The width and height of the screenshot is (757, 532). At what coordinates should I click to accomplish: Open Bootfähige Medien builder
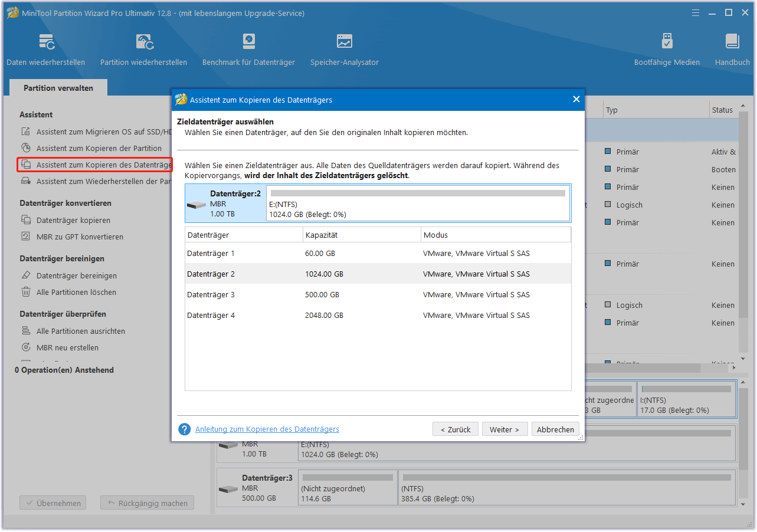click(x=667, y=50)
